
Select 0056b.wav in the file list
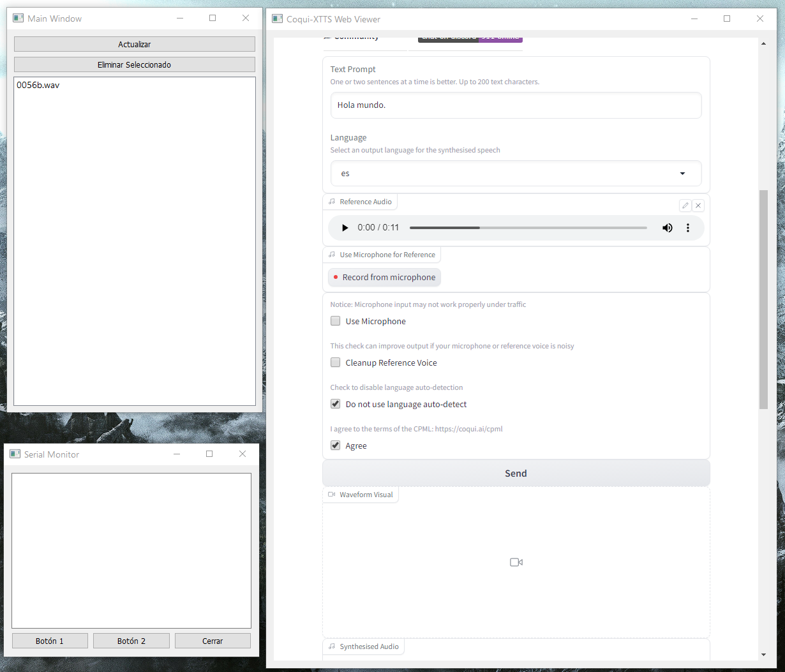click(38, 85)
